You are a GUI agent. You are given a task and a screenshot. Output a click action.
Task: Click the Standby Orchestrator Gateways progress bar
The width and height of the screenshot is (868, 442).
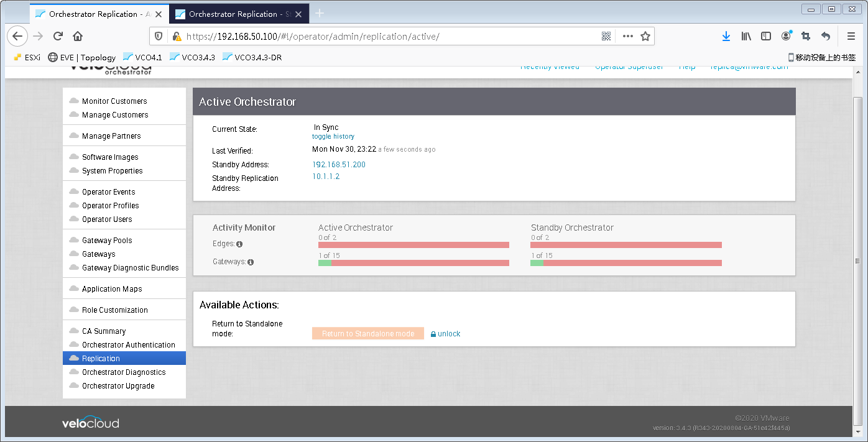(626, 263)
